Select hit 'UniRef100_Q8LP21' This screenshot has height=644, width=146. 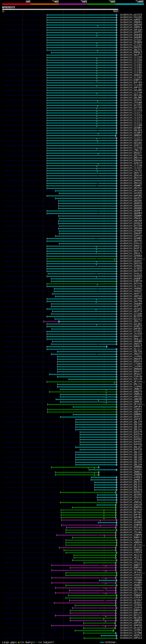tap(131, 50)
